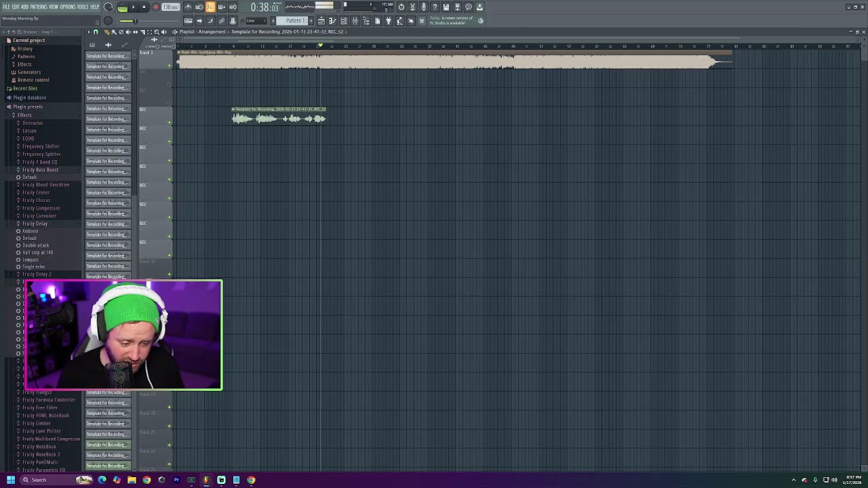Select the Template for Recording audio clip

point(279,116)
